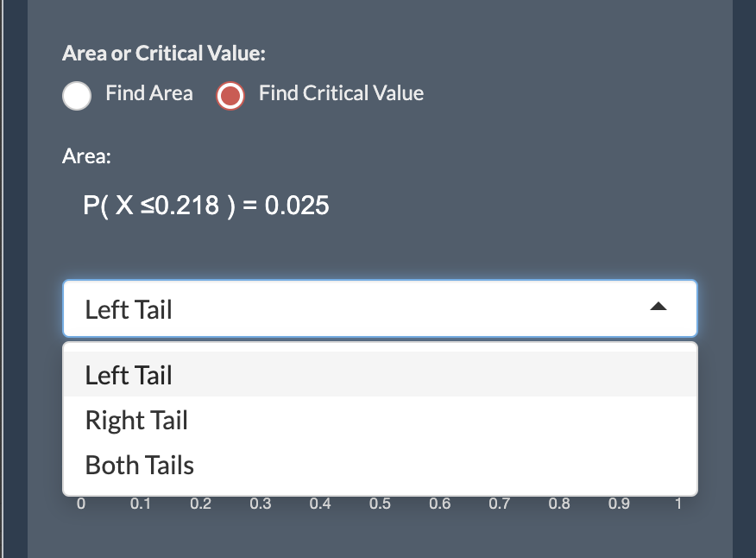Select the Left Tail option in the list
756x558 pixels.
click(128, 375)
